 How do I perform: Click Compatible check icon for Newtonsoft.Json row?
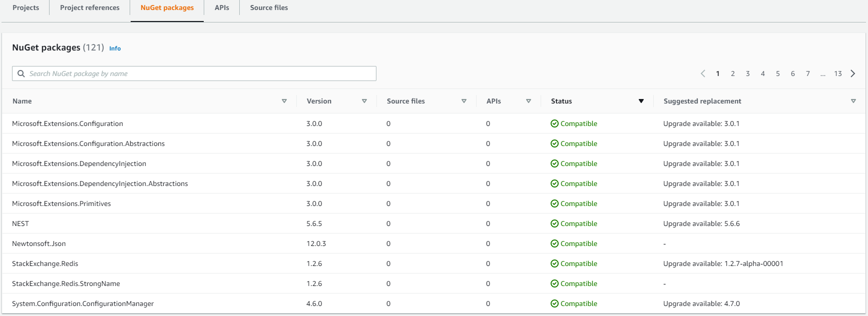555,243
